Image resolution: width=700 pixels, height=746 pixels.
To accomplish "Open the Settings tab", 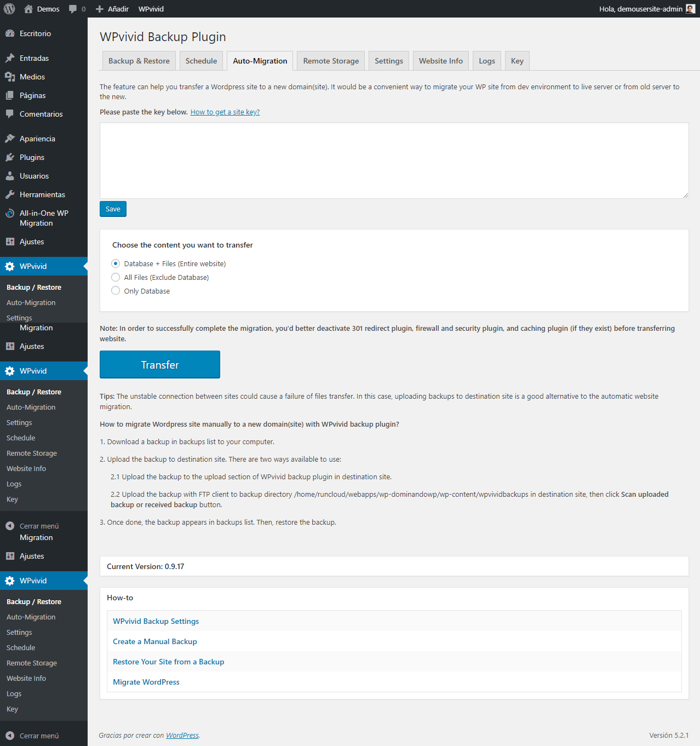I will 389,61.
